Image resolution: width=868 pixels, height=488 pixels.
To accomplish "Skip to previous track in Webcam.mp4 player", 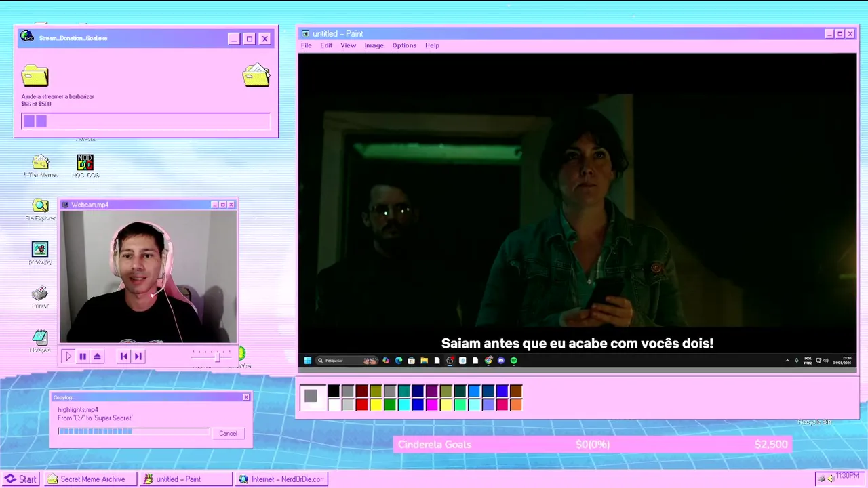I will (x=123, y=356).
